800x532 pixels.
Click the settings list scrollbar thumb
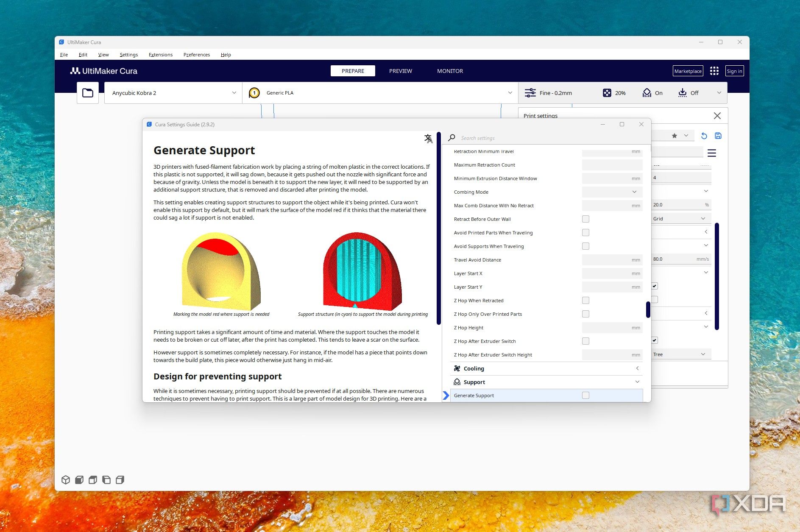tap(648, 309)
